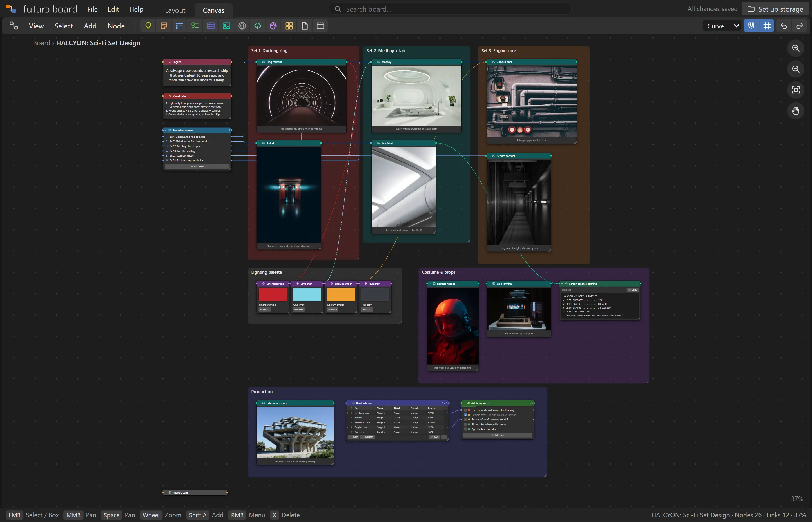Activate the hand pan tool
Screen dimensions: 812x522
tap(796, 111)
